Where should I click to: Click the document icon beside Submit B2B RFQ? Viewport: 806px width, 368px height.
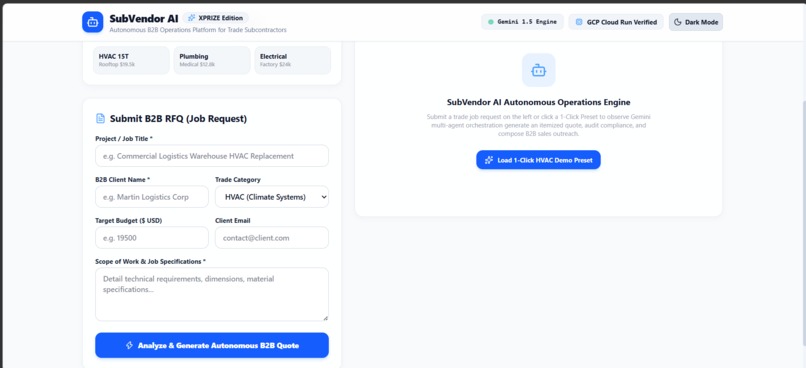pyautogui.click(x=101, y=119)
